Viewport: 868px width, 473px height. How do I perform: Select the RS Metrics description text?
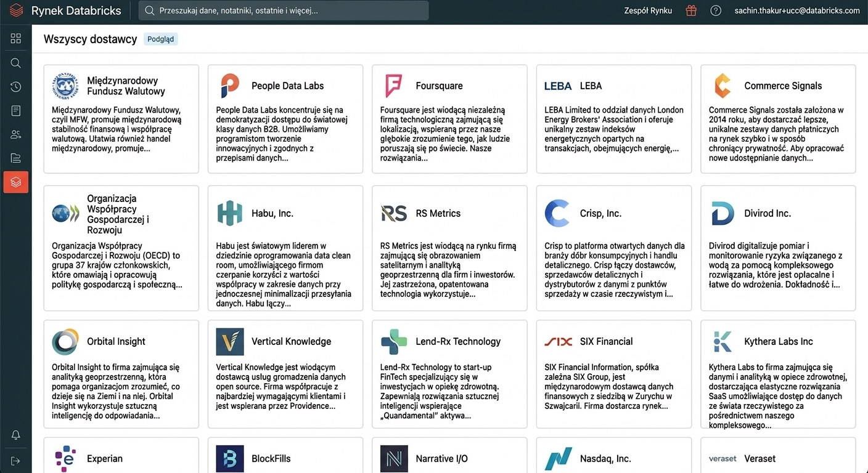[448, 270]
